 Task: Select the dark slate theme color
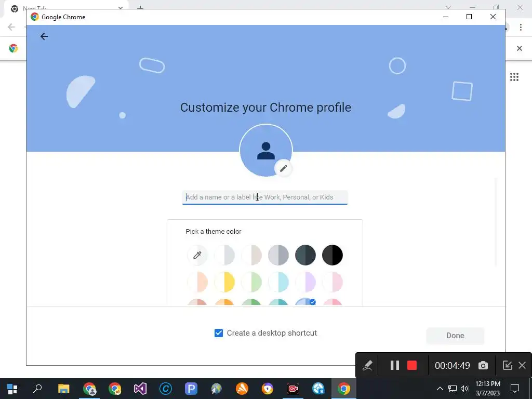point(305,255)
